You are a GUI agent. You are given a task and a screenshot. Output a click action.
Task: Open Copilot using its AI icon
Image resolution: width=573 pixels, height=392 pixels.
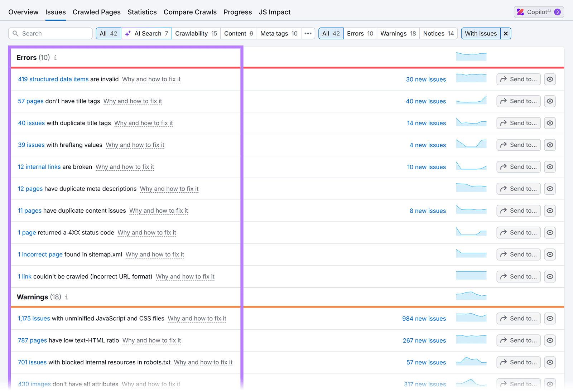[x=520, y=12]
